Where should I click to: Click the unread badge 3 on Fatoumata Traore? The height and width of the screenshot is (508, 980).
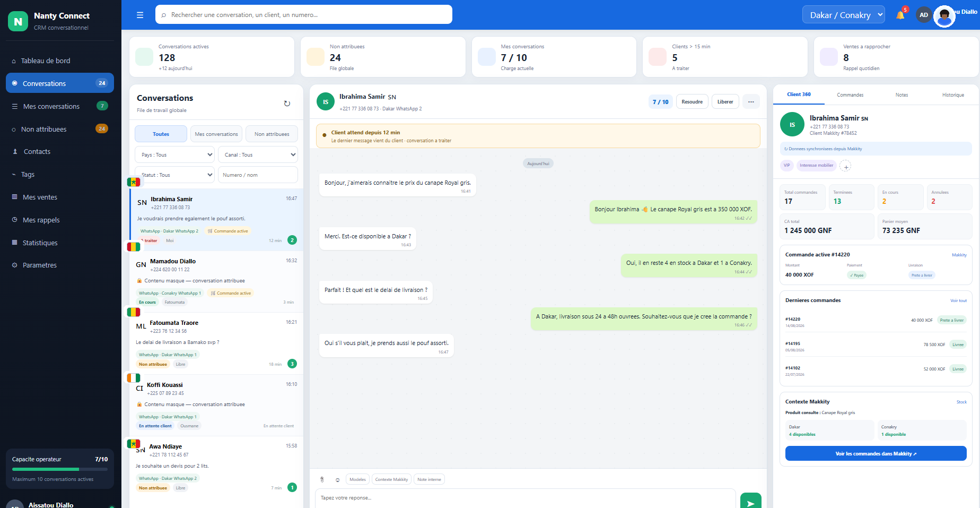coord(292,364)
